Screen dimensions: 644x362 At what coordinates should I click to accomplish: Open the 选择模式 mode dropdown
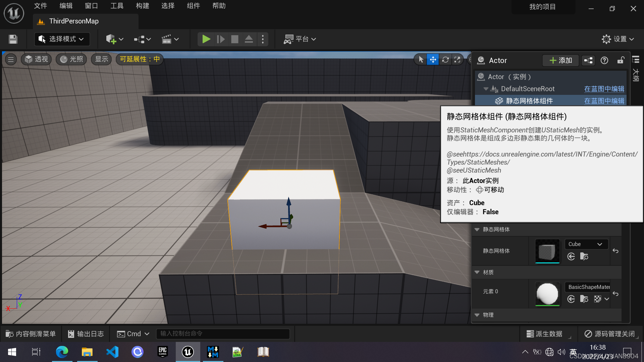click(x=62, y=39)
